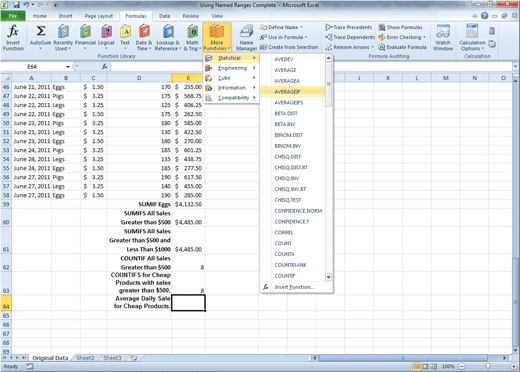This screenshot has width=520, height=372.
Task: Select the column D header
Action: [x=139, y=78]
